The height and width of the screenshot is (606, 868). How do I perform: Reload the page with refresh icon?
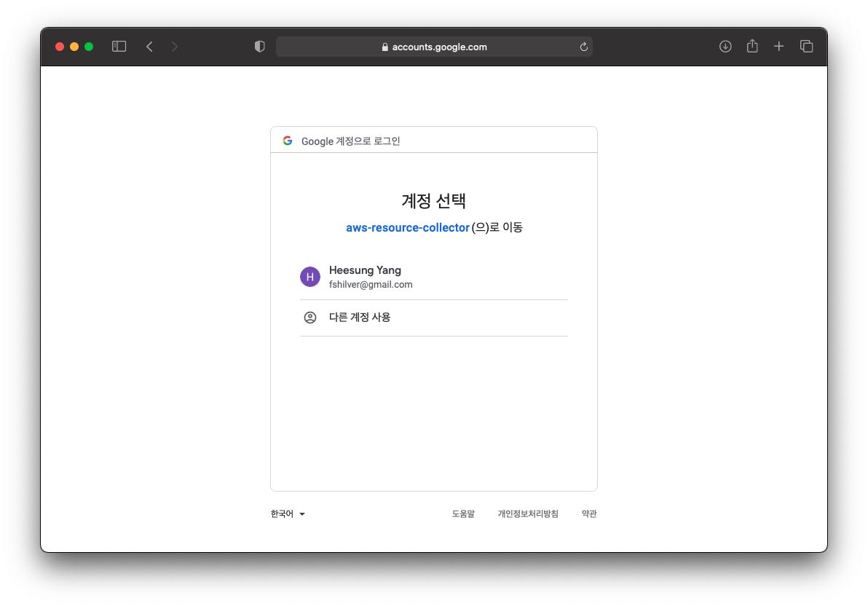tap(583, 47)
